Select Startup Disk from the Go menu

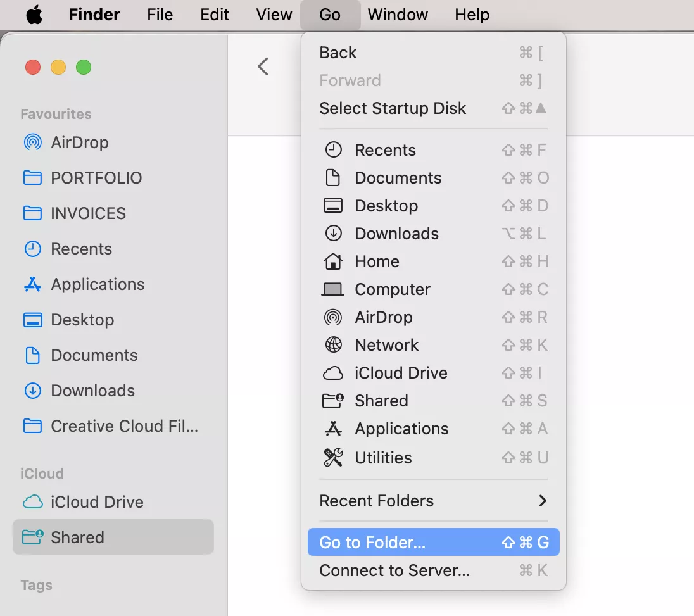point(393,108)
